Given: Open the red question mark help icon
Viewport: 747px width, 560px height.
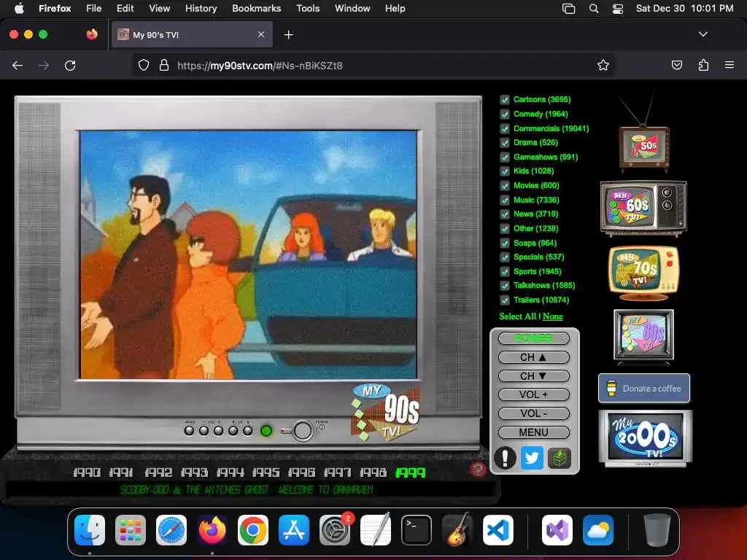Looking at the screenshot, I should click(x=478, y=470).
